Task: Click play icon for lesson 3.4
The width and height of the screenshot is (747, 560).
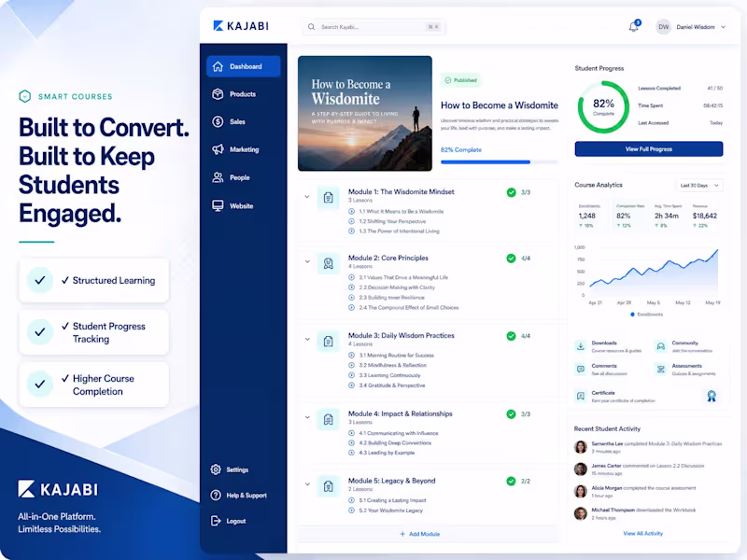Action: (x=352, y=385)
